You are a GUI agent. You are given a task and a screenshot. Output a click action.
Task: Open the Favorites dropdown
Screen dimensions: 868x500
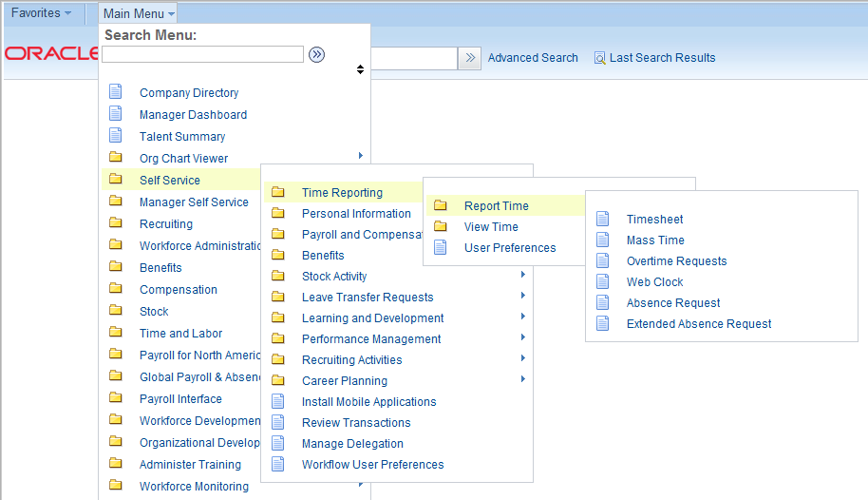pyautogui.click(x=41, y=12)
